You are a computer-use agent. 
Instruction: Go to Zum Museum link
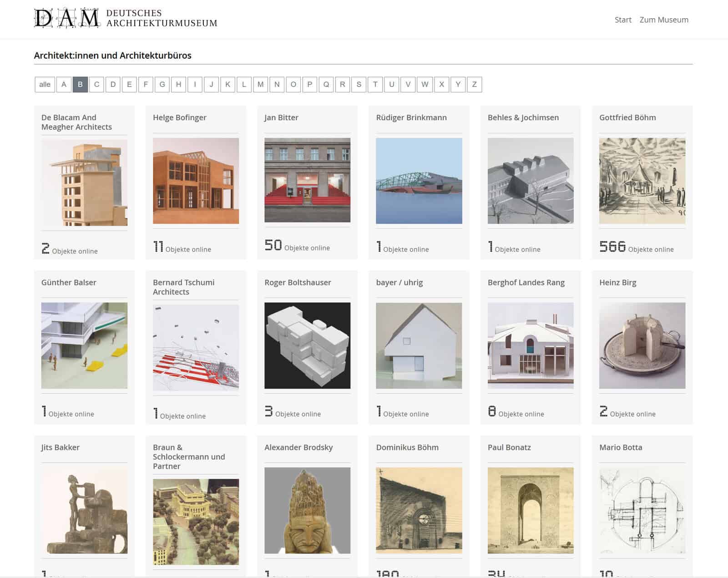(663, 20)
